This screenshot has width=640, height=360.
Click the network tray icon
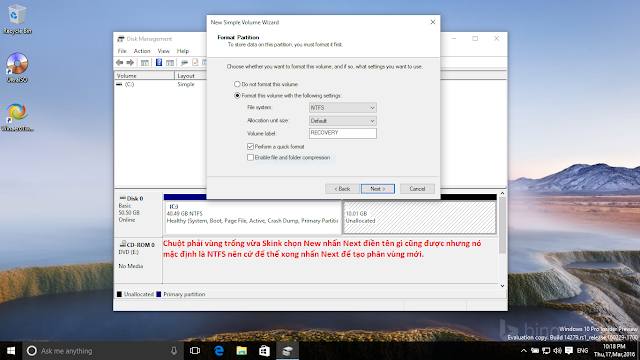pos(546,351)
